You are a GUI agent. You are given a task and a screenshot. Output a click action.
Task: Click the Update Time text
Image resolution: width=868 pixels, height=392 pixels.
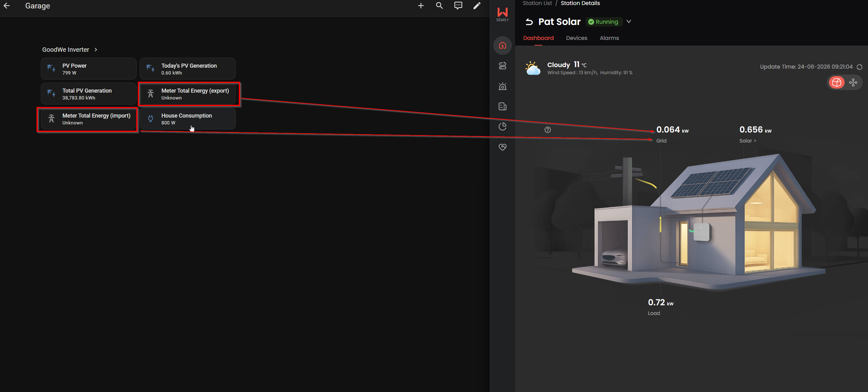click(806, 67)
